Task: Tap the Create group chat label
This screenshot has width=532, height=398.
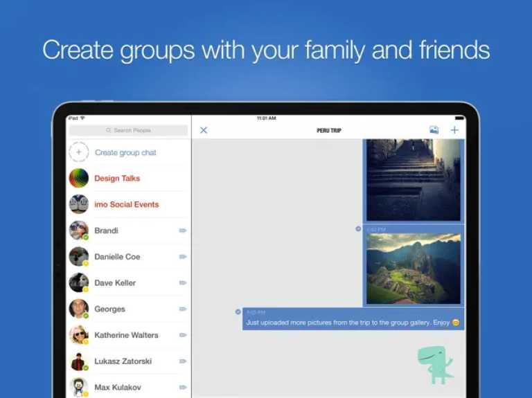Action: click(125, 152)
